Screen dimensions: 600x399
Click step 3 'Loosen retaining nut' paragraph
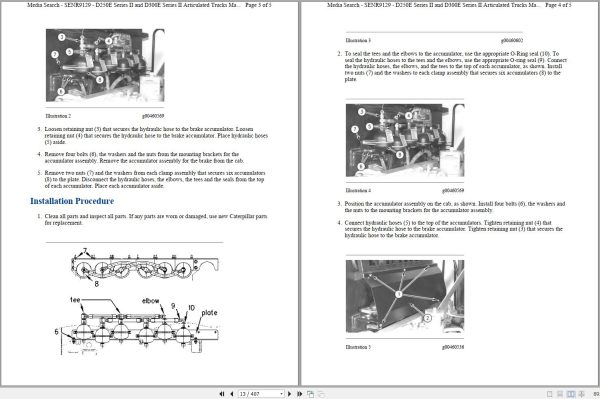tap(156, 135)
